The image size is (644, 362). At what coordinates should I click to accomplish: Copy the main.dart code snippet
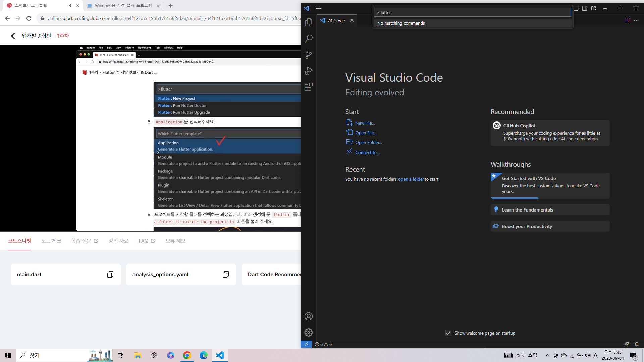point(110,275)
